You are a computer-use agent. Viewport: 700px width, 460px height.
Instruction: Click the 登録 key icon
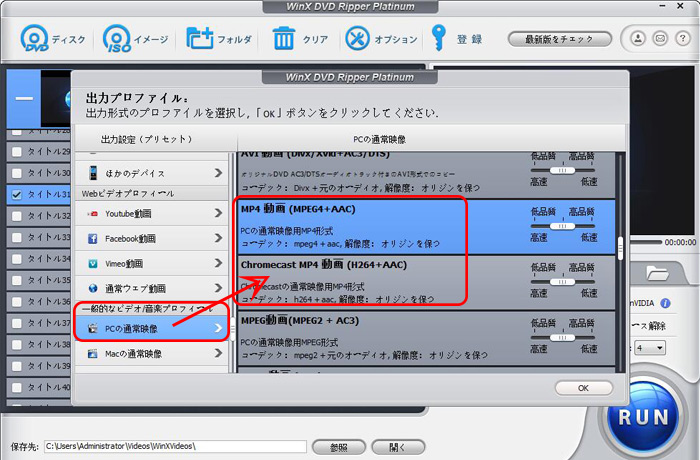click(x=438, y=39)
